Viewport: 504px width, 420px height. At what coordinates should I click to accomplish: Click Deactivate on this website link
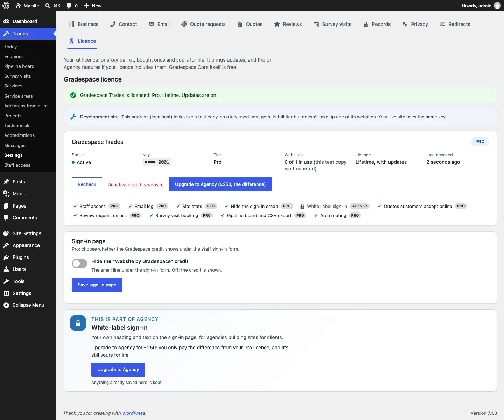click(135, 185)
